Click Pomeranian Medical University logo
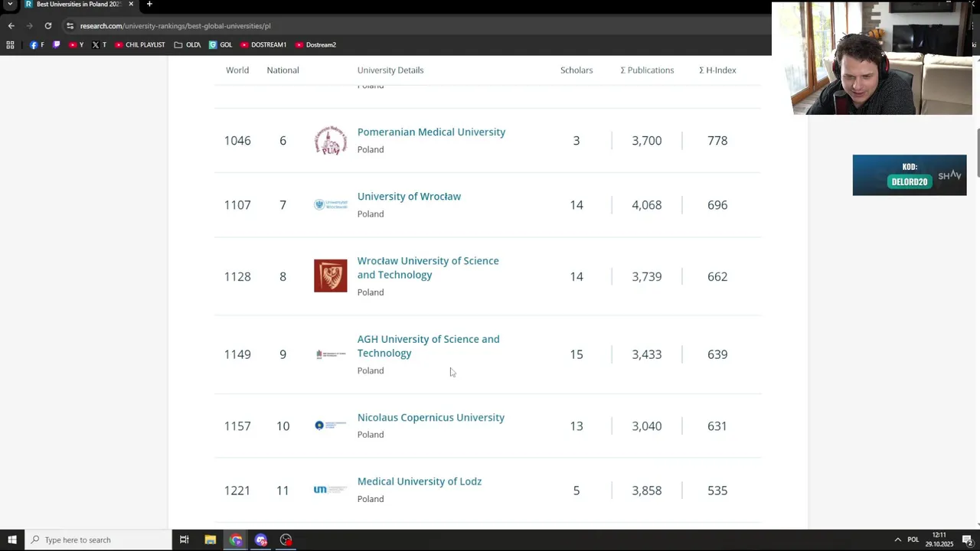This screenshot has width=980, height=551. click(331, 140)
